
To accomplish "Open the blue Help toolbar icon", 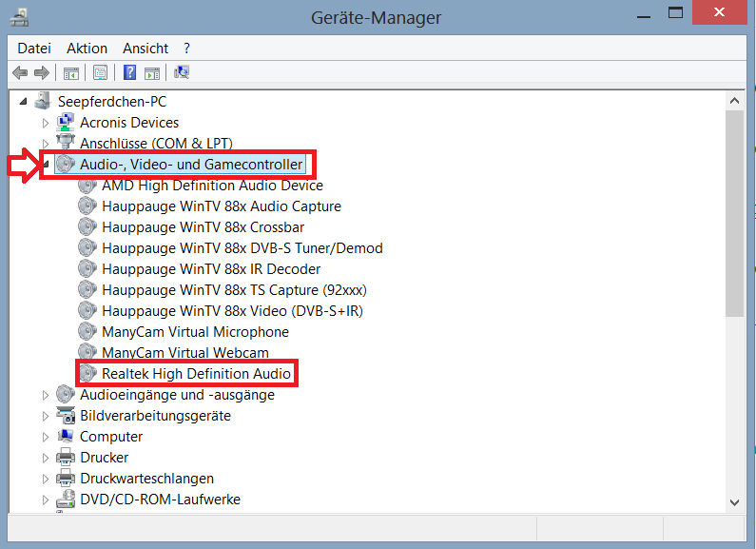I will coord(129,72).
